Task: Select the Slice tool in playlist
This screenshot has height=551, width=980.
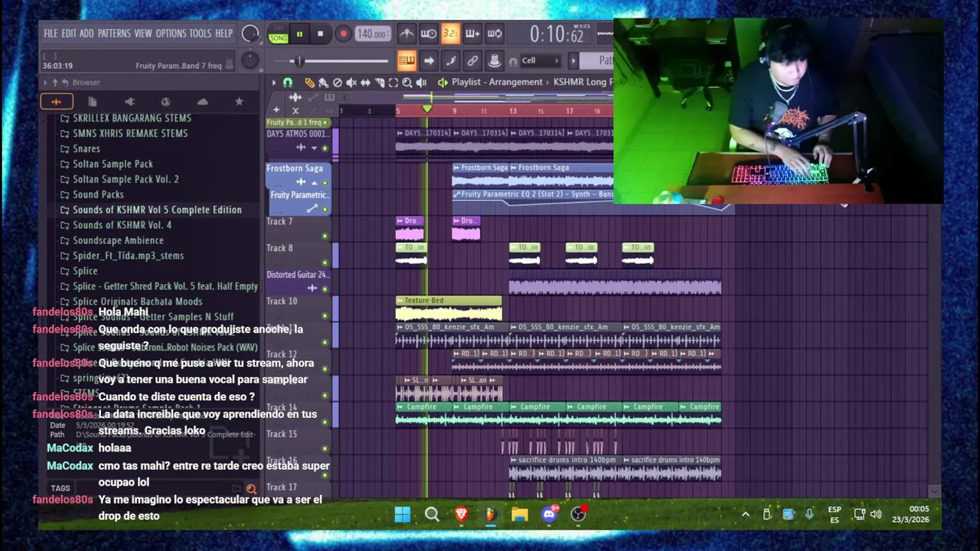Action: click(x=379, y=83)
